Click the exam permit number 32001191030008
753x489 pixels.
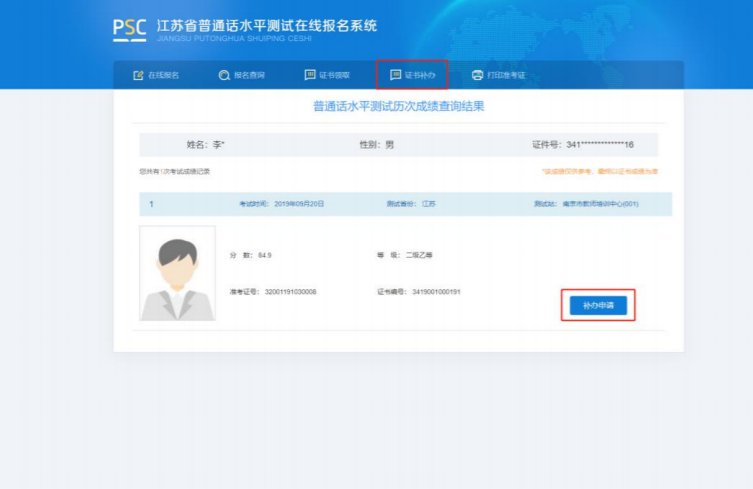(x=288, y=292)
